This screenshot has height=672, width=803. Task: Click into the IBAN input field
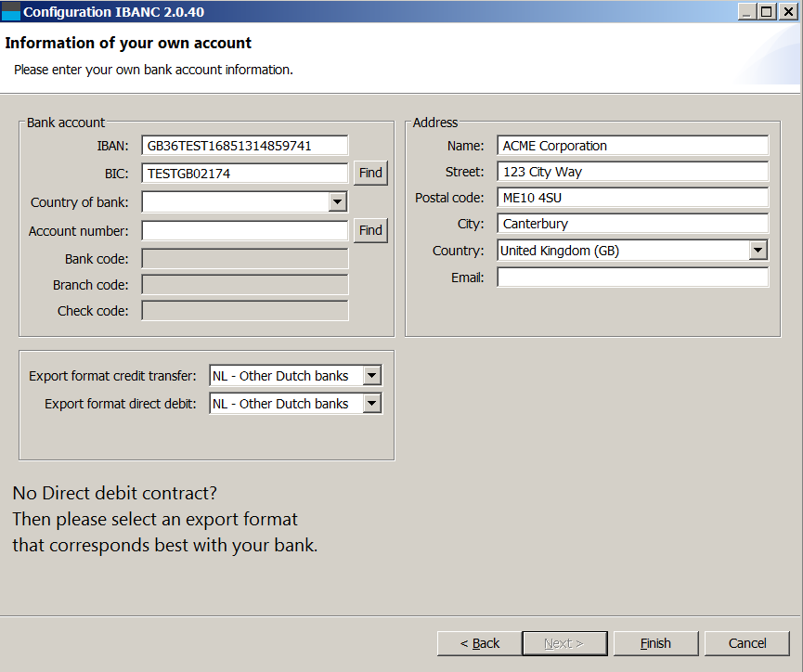click(245, 146)
